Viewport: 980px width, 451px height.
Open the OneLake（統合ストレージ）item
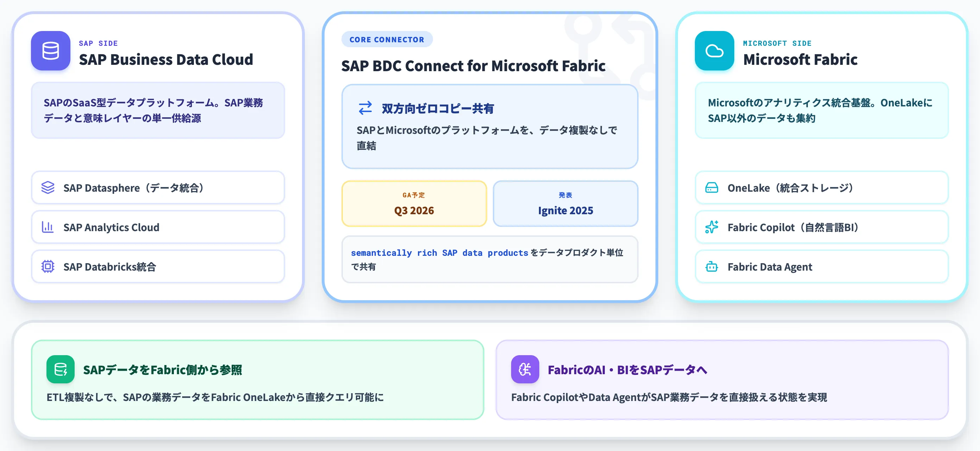(821, 187)
